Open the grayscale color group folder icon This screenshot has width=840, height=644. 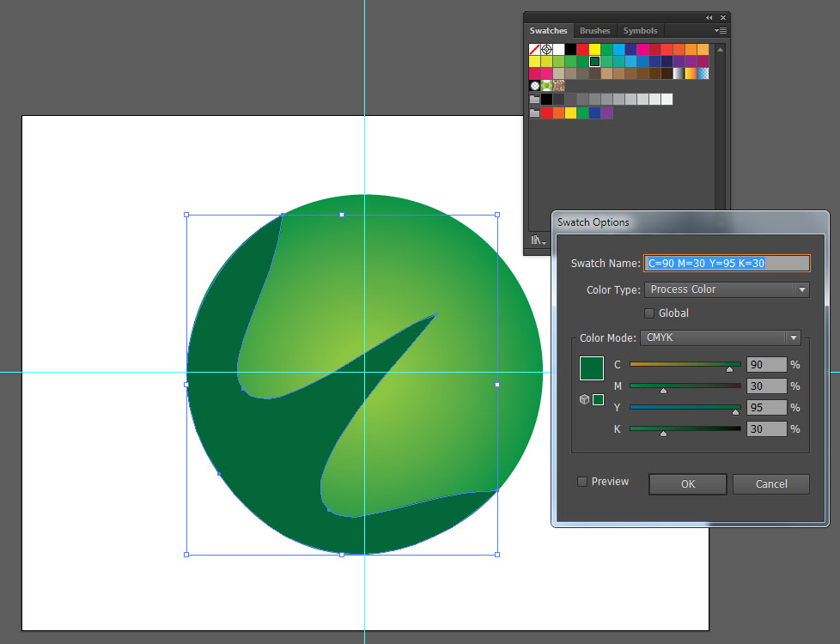pos(533,99)
